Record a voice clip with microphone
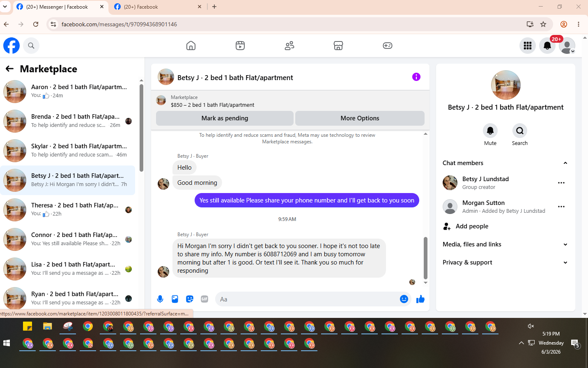 click(x=160, y=299)
